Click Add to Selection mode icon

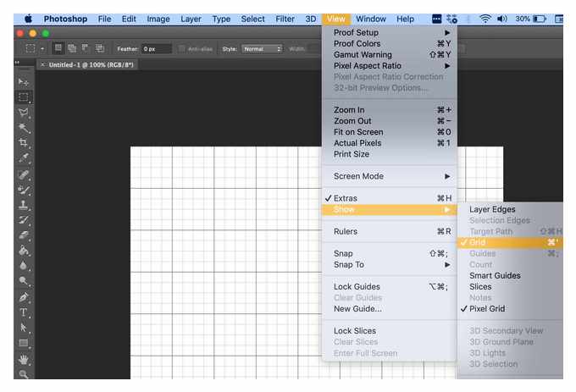point(72,48)
